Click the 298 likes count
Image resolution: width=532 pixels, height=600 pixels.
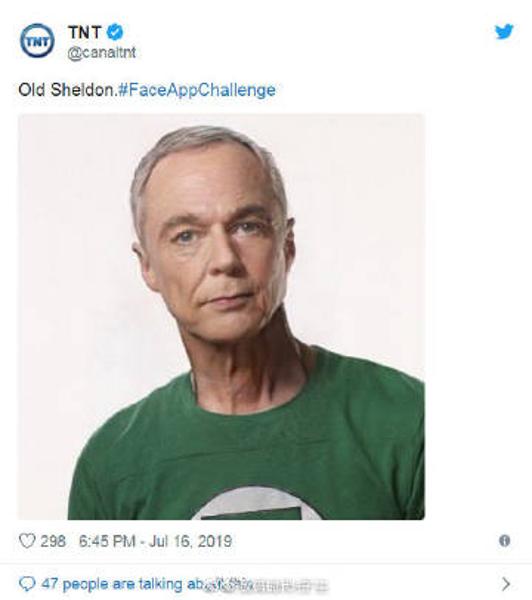pyautogui.click(x=53, y=541)
